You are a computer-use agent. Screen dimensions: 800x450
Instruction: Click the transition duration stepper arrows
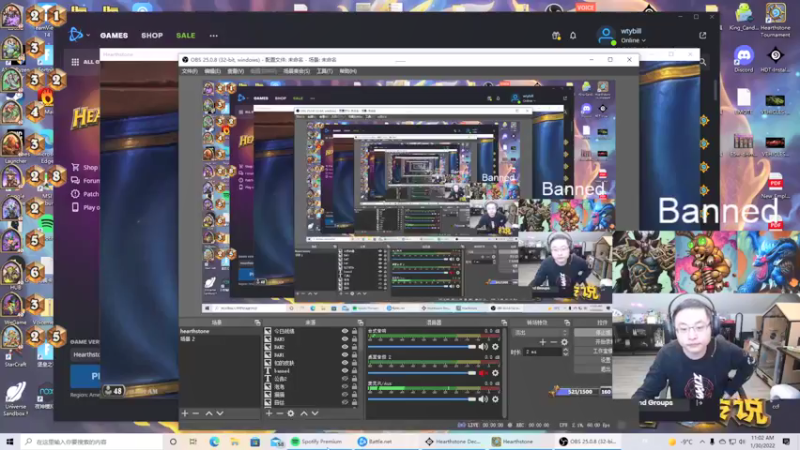point(565,352)
